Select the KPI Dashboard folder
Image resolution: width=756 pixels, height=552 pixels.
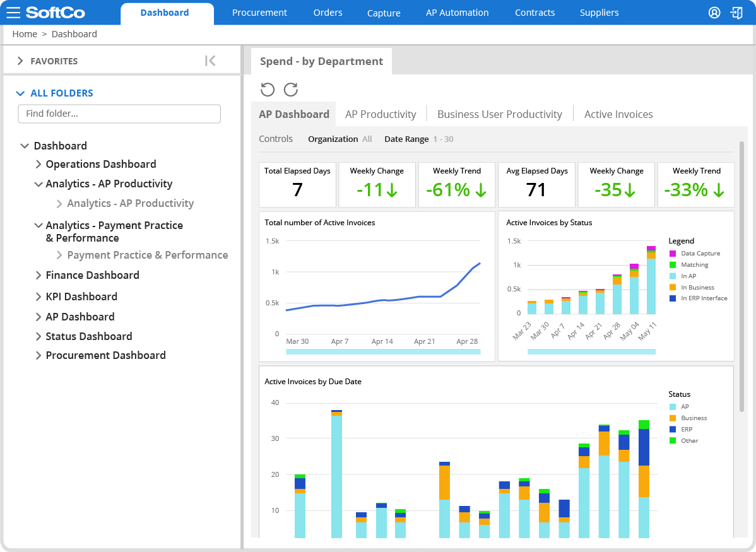[x=81, y=296]
